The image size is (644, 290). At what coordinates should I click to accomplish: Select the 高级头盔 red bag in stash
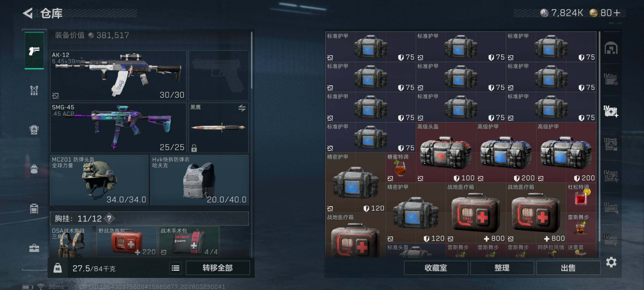point(446,152)
